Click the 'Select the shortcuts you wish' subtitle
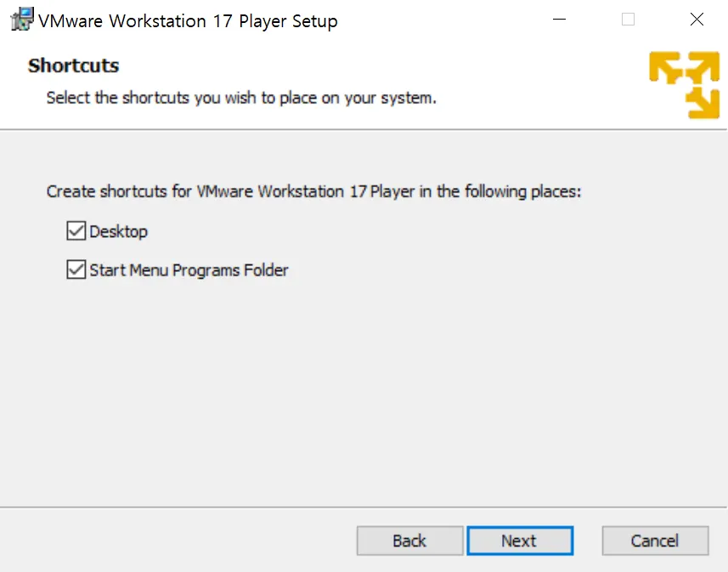 coord(241,98)
